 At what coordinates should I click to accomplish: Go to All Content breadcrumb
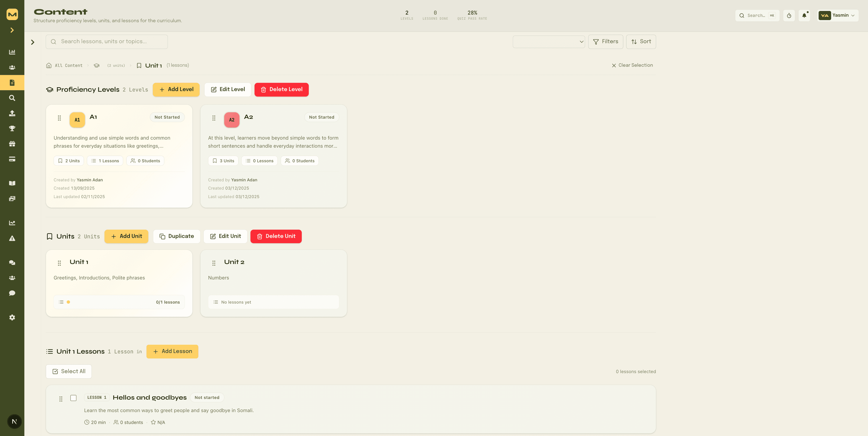[x=64, y=65]
